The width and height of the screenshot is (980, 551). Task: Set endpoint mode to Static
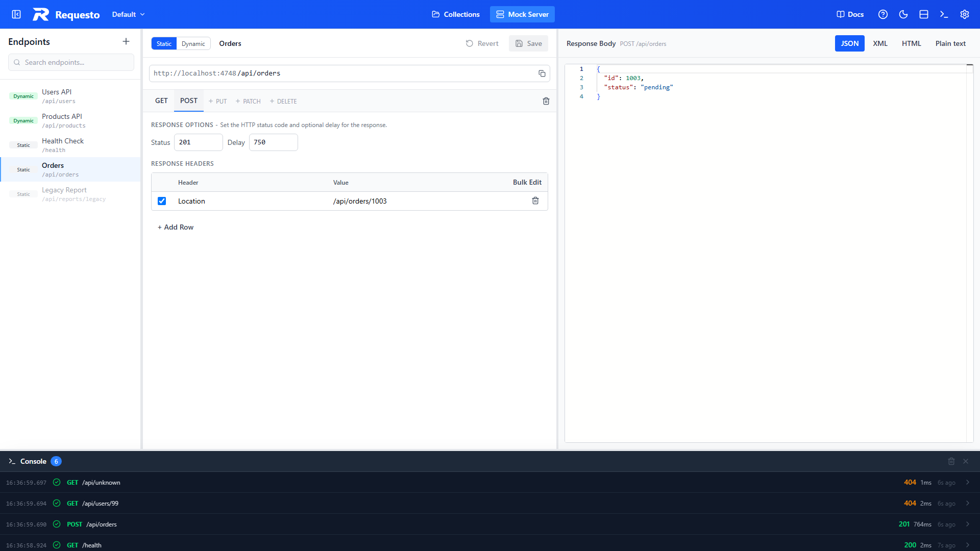pos(164,43)
